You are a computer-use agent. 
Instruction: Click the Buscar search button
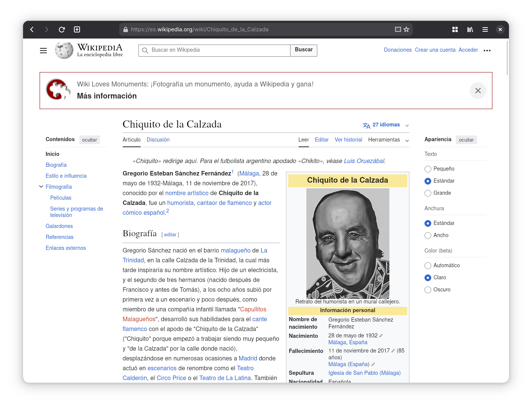coord(304,50)
